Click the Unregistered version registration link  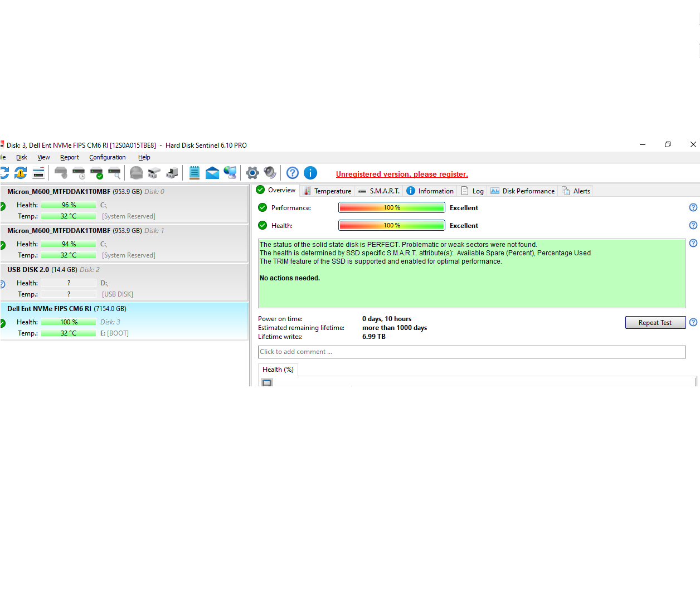point(402,174)
